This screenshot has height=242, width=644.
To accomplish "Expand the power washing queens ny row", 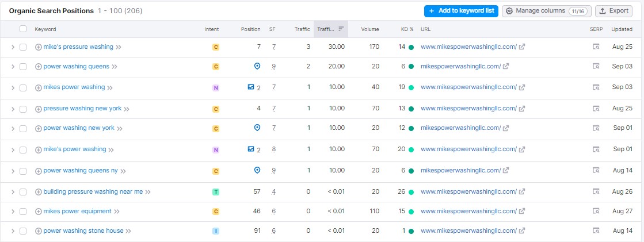I will (13, 171).
